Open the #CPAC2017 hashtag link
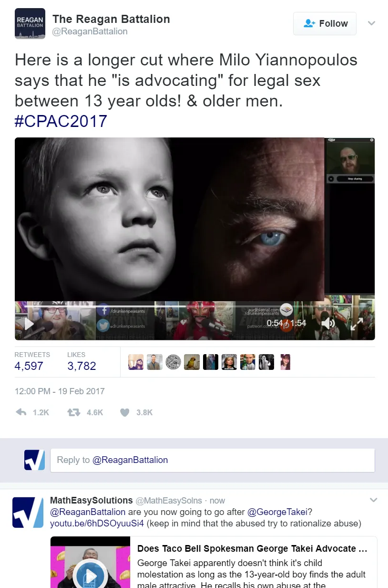This screenshot has height=588, width=388. tap(61, 121)
